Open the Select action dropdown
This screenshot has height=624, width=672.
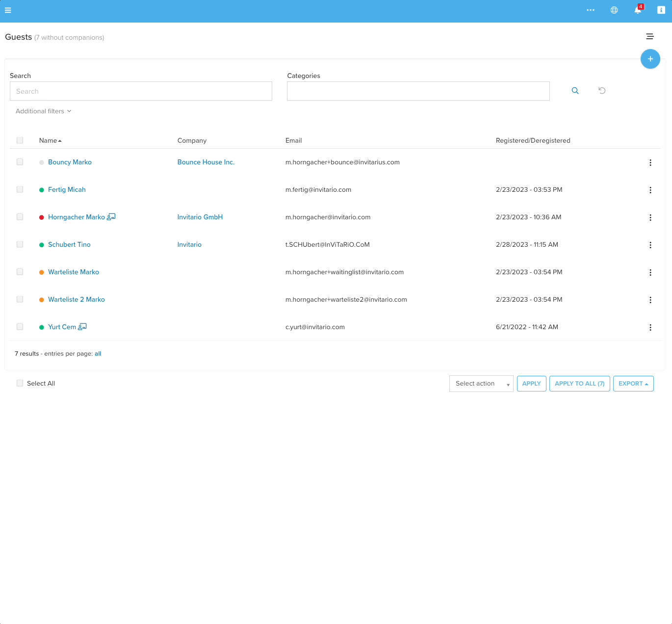[481, 384]
